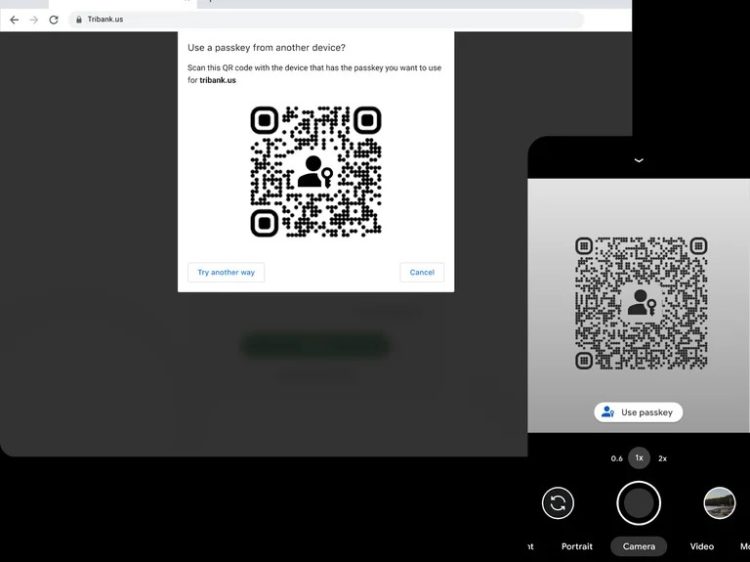Tap the QR code in the phone viewfinder

641,303
